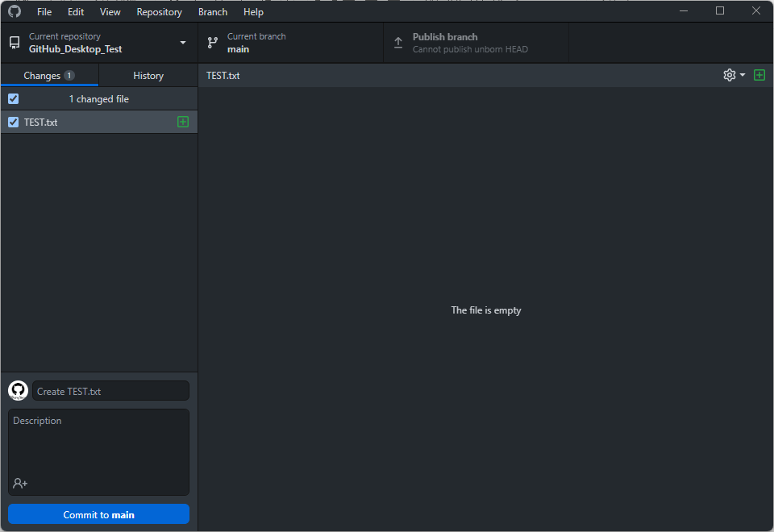
Task: Maximize the GitHub Desktop window
Action: 720,10
